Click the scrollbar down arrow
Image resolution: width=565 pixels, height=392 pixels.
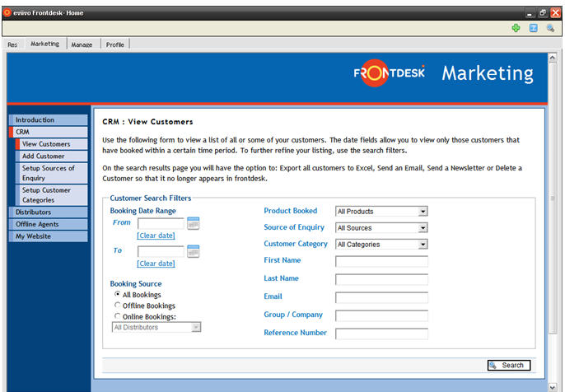(558, 385)
